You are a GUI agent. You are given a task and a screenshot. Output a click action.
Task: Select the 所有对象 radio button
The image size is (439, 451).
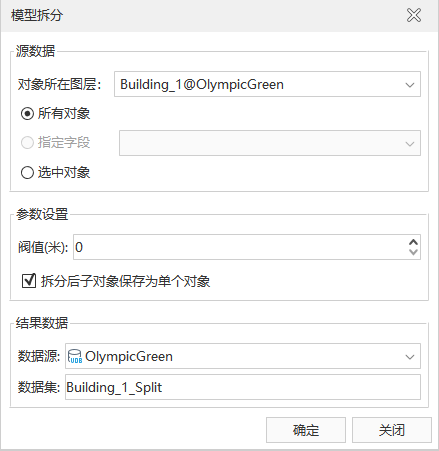[x=27, y=114]
